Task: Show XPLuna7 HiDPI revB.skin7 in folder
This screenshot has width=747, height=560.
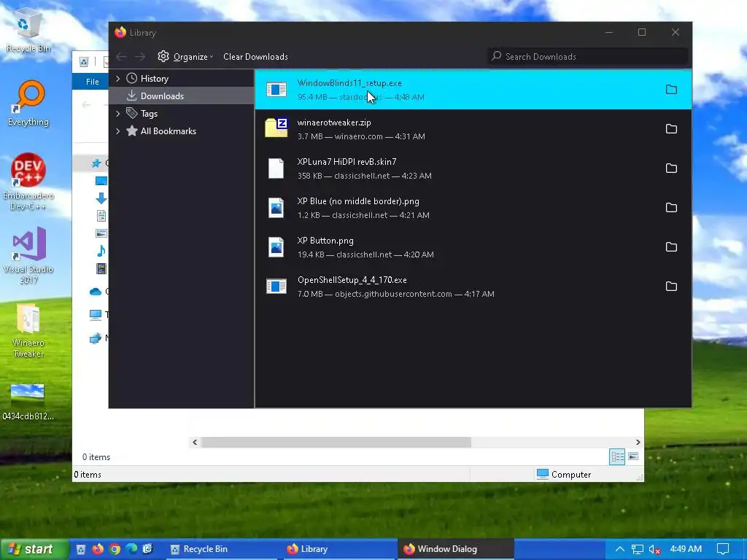Action: [671, 168]
